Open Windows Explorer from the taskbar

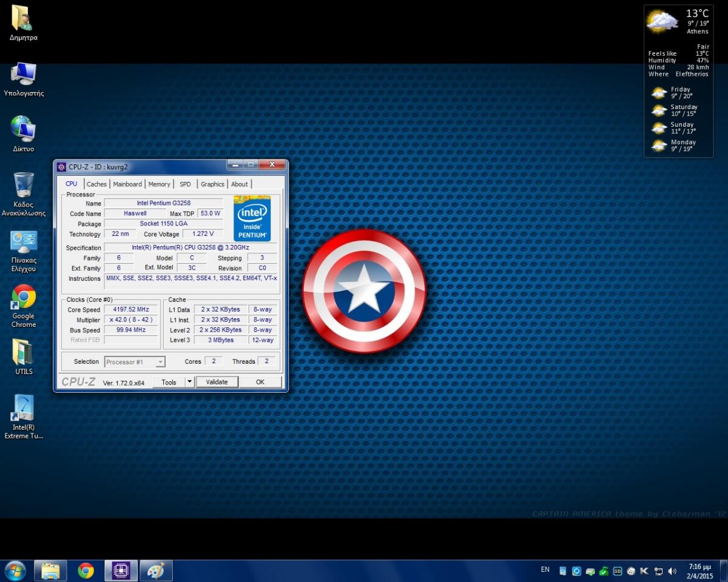click(50, 570)
